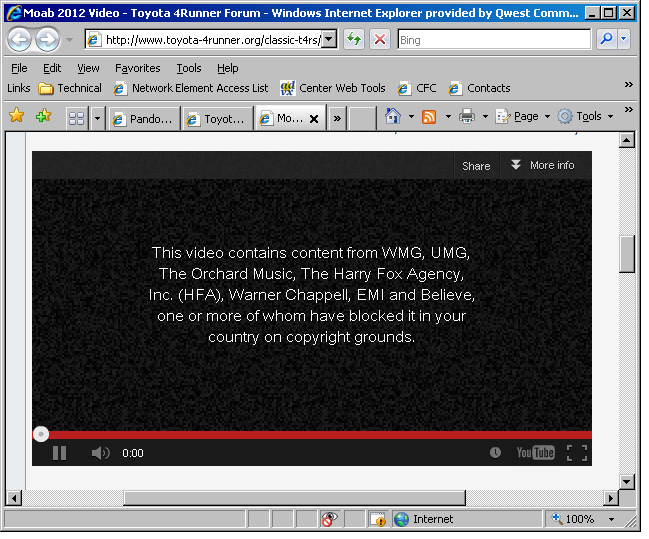Open Quick Tabs thumbnail view icon
Viewport: 649px width, 539px height.
pos(77,119)
